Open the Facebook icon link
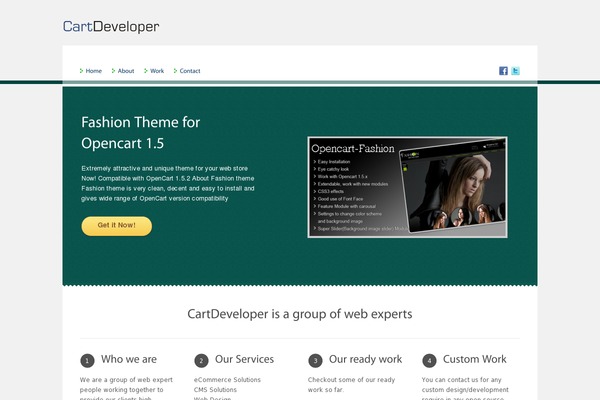Screen dimensions: 600x400 click(503, 71)
